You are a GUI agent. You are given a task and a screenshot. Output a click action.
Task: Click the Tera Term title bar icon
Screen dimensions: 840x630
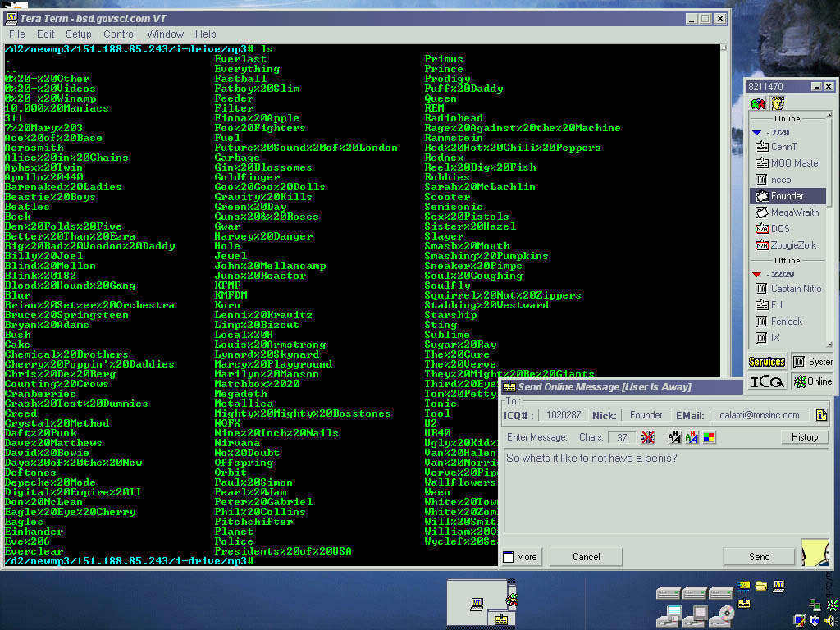(11, 18)
